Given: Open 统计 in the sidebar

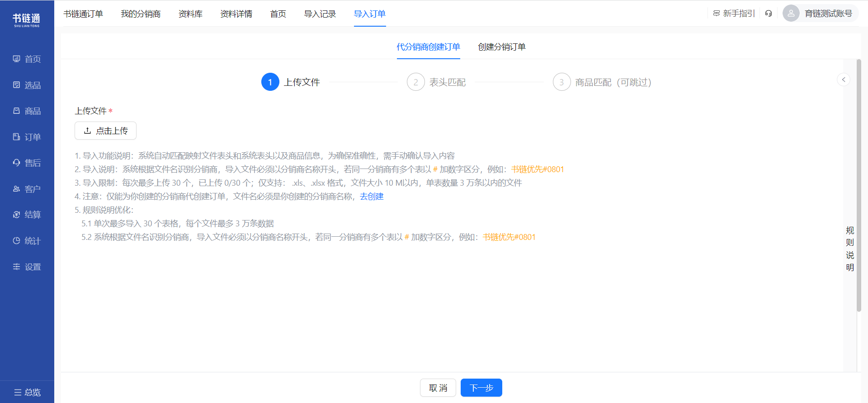Looking at the screenshot, I should 27,241.
